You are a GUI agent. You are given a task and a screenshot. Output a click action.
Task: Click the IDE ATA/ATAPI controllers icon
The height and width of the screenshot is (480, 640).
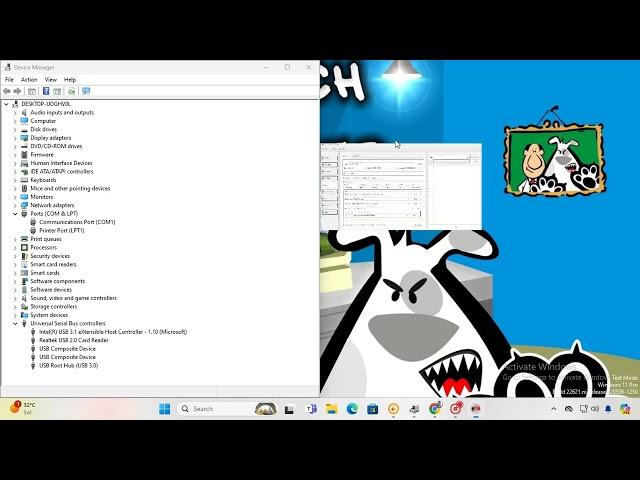point(24,171)
